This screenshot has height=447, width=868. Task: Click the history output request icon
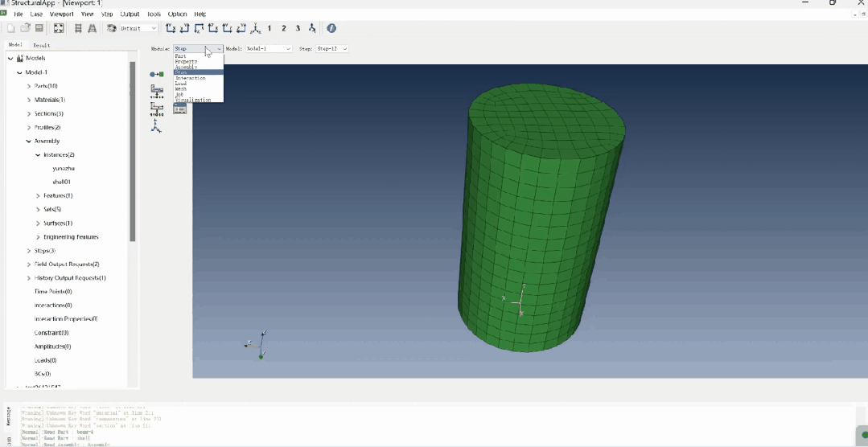[x=157, y=109]
